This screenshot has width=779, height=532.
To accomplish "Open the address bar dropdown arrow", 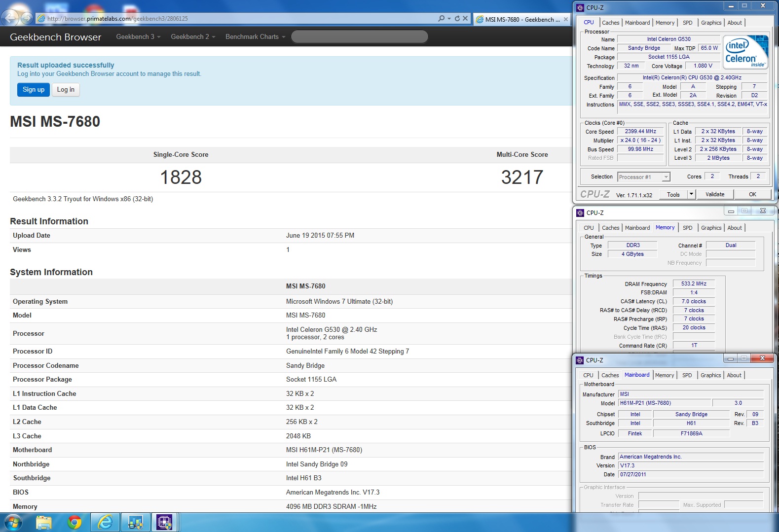I will point(449,18).
